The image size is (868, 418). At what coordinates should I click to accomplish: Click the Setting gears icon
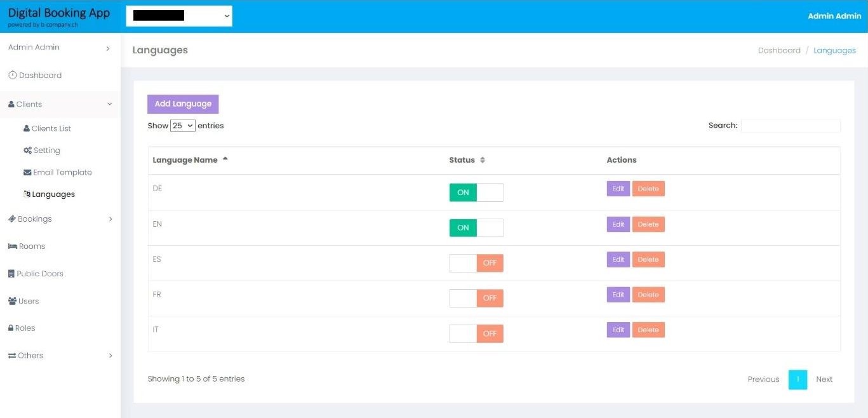27,151
